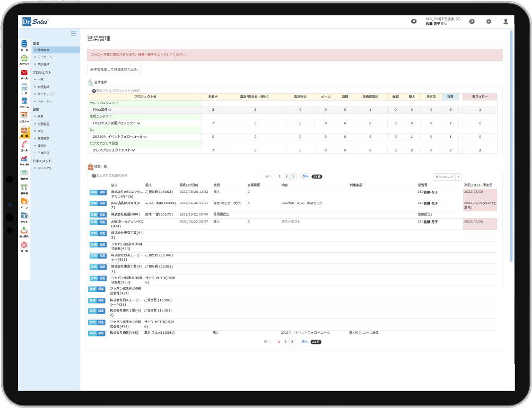Viewport: 532px width, 408px height.
Task: Click the red メール envelope icon
Action: (24, 73)
